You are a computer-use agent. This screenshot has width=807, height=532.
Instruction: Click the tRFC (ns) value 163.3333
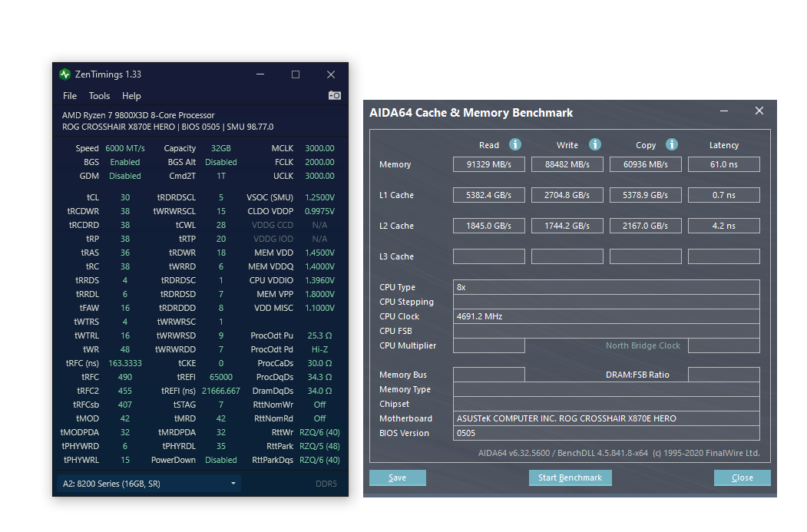[x=125, y=364]
